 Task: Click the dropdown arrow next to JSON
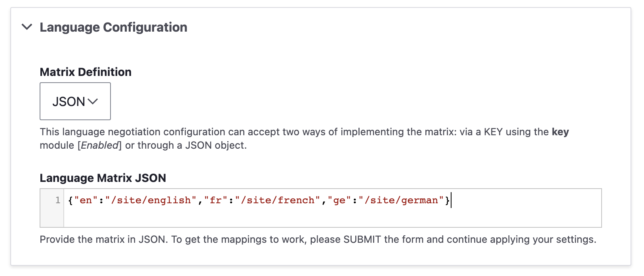tap(93, 102)
